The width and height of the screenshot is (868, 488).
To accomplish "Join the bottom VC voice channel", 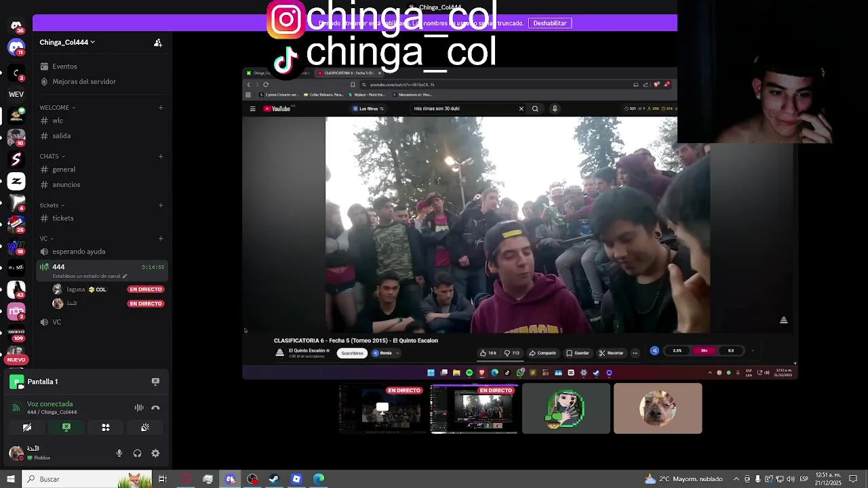I will (57, 322).
